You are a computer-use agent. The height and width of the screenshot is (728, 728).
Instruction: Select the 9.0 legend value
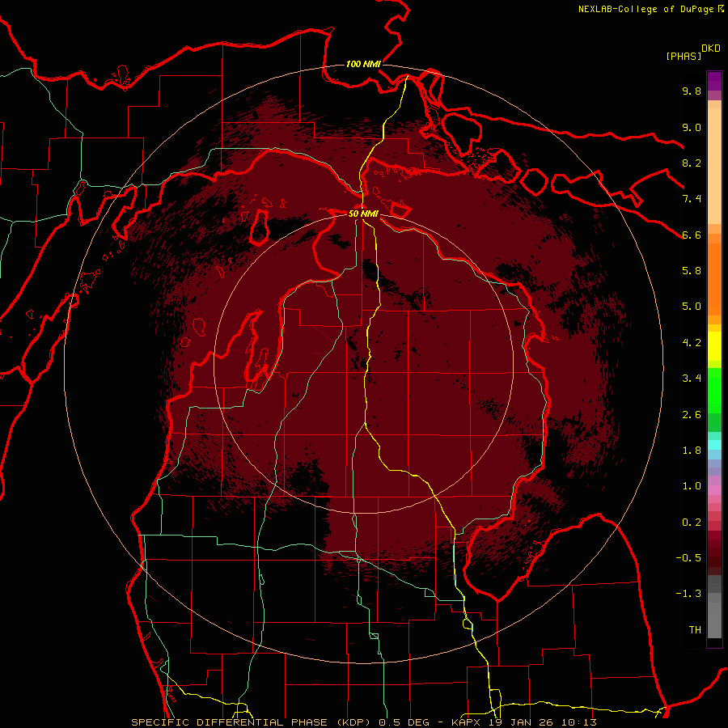692,127
